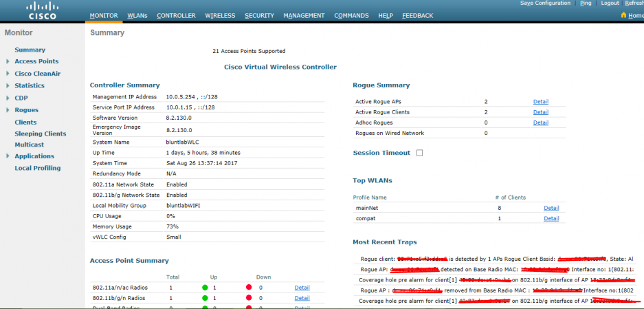Click the Logout link
644x309 pixels.
point(610,3)
